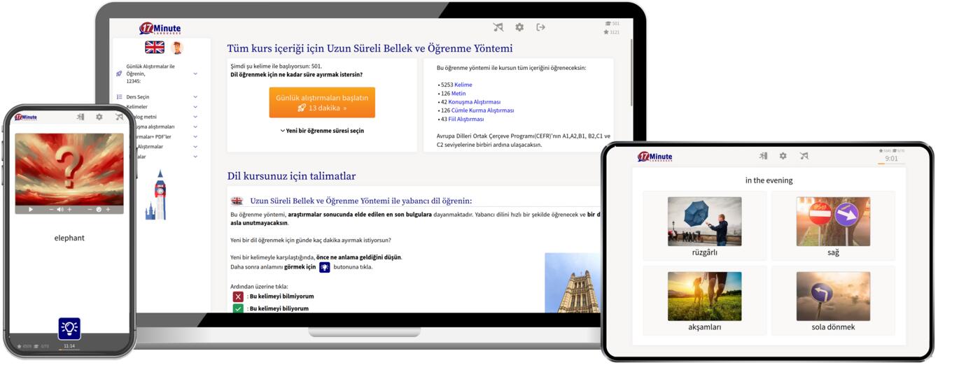Choose the sola dönmek answer card on the tablet

click(x=833, y=301)
